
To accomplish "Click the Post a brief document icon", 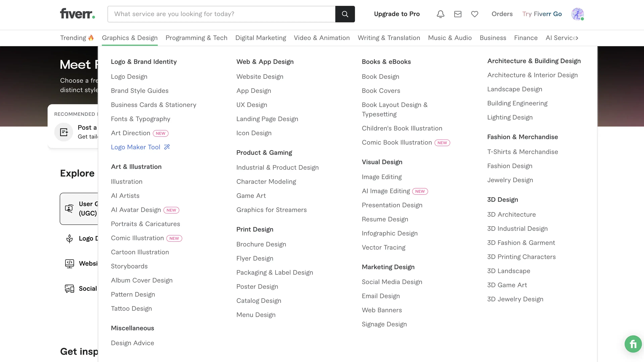I will 64,132.
